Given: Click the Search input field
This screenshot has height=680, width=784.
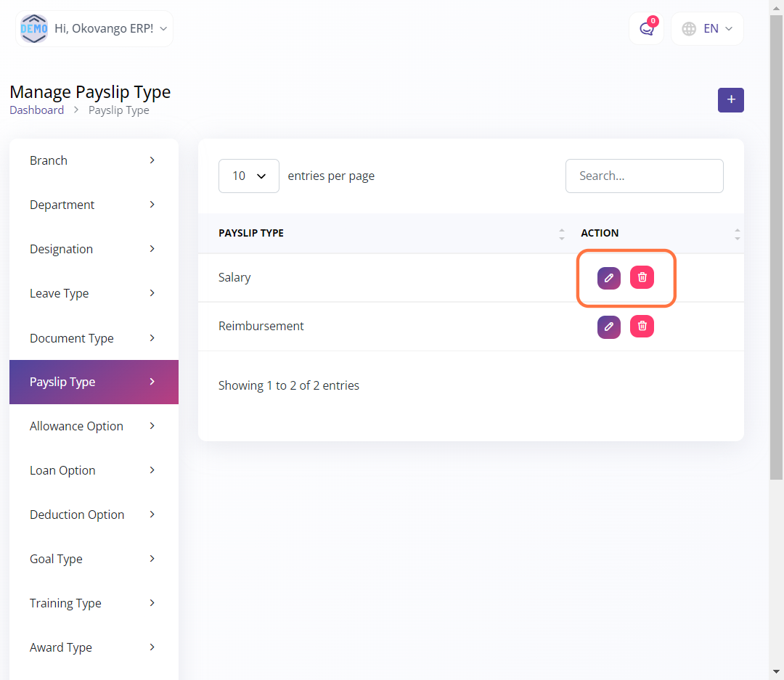Looking at the screenshot, I should point(644,176).
